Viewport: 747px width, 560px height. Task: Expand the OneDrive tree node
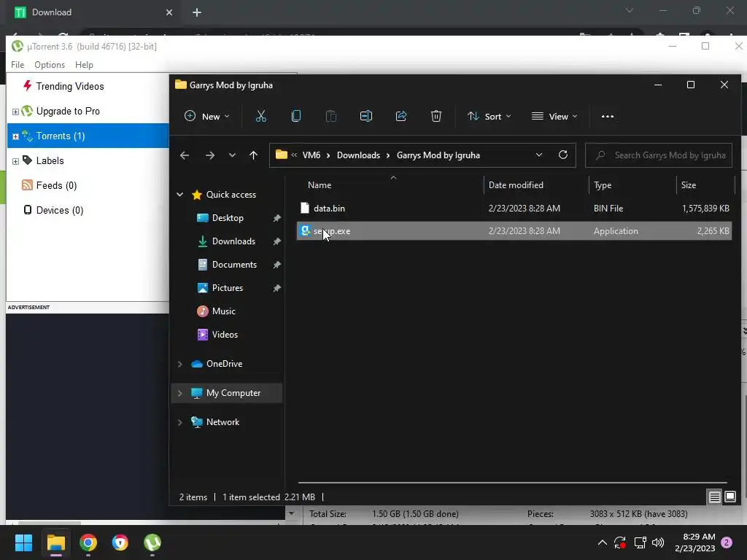179,364
